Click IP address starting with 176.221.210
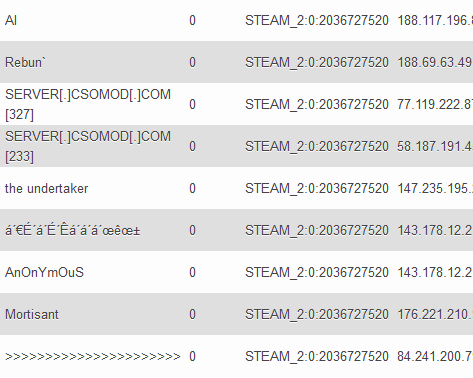The image size is (473, 378). [x=435, y=314]
